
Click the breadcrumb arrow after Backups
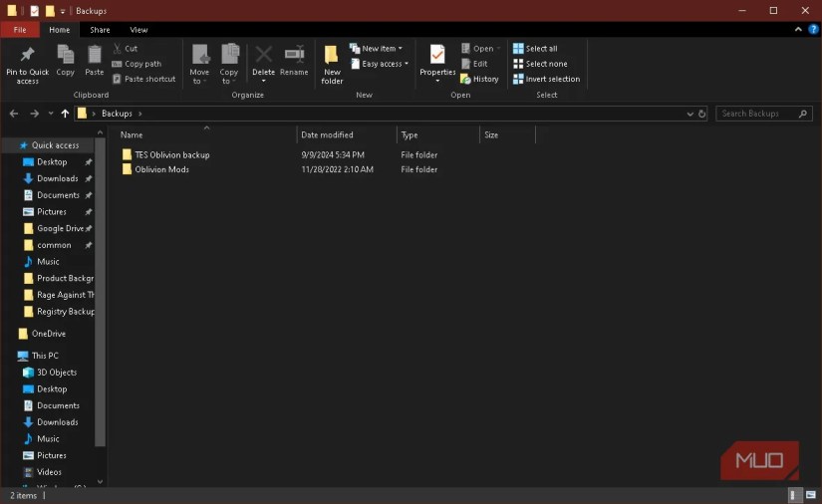tap(139, 114)
